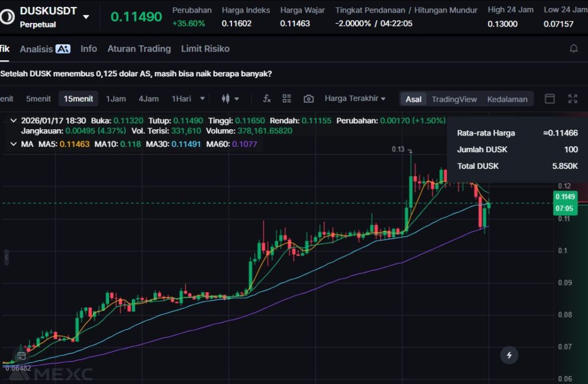Switch chart source to Asal
Image resolution: width=588 pixels, height=384 pixels.
click(413, 99)
